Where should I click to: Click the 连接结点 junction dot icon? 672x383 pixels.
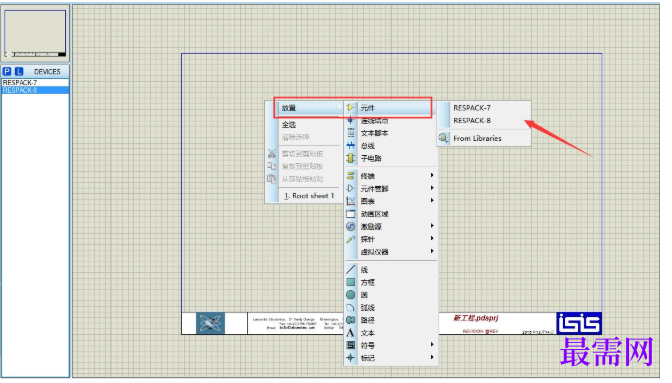351,120
